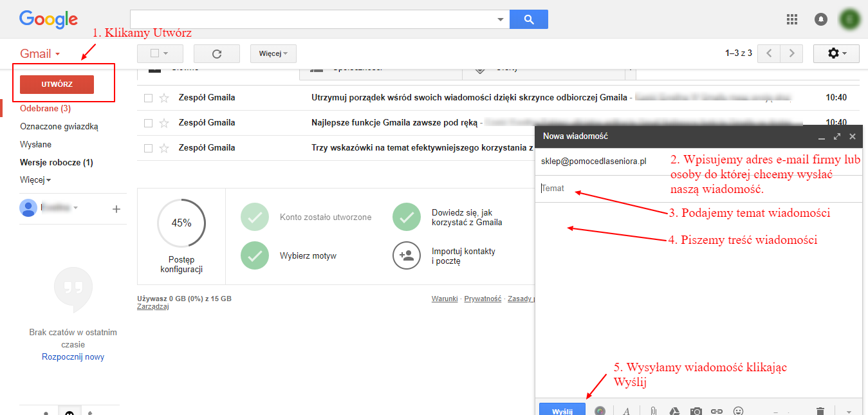Open the Google apps grid

[792, 19]
